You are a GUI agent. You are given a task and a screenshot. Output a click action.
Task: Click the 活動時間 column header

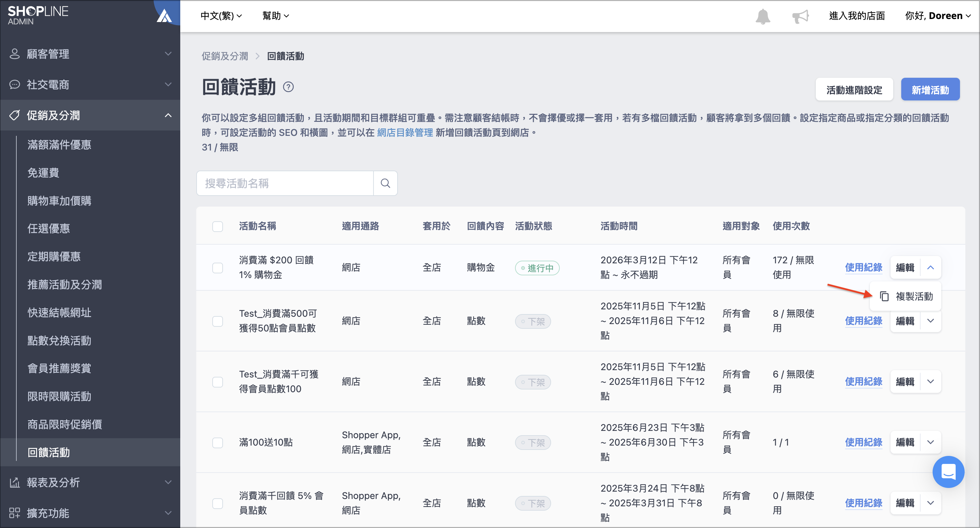coord(619,226)
